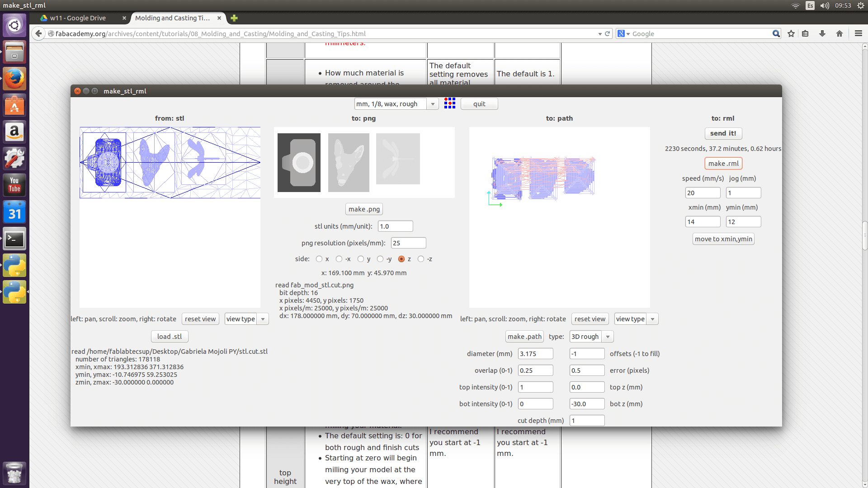Open the Firefox hamburger menu

(859, 33)
